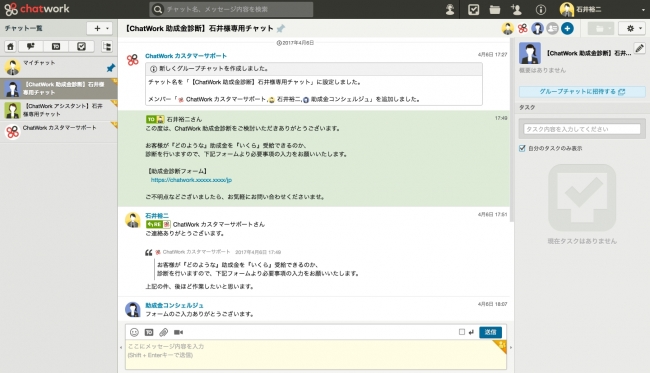Click the chat profile image in right panel

coord(530,53)
